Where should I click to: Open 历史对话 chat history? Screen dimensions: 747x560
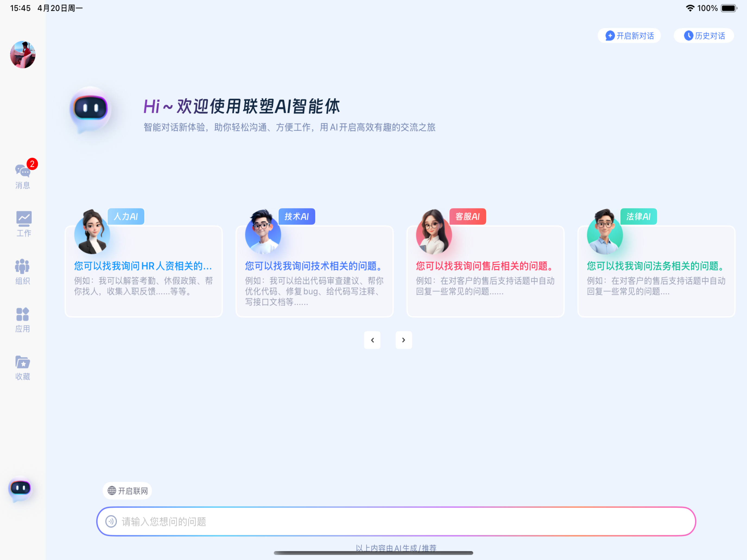coord(704,36)
